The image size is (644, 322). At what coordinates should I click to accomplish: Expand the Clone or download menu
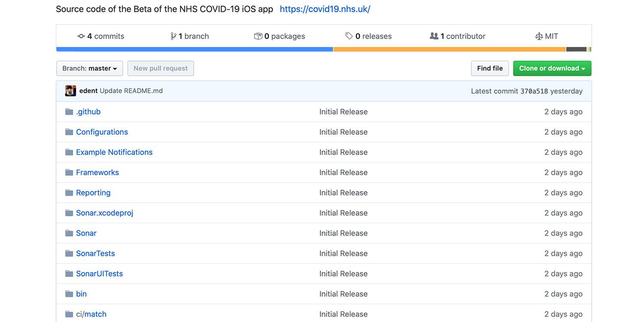click(552, 68)
